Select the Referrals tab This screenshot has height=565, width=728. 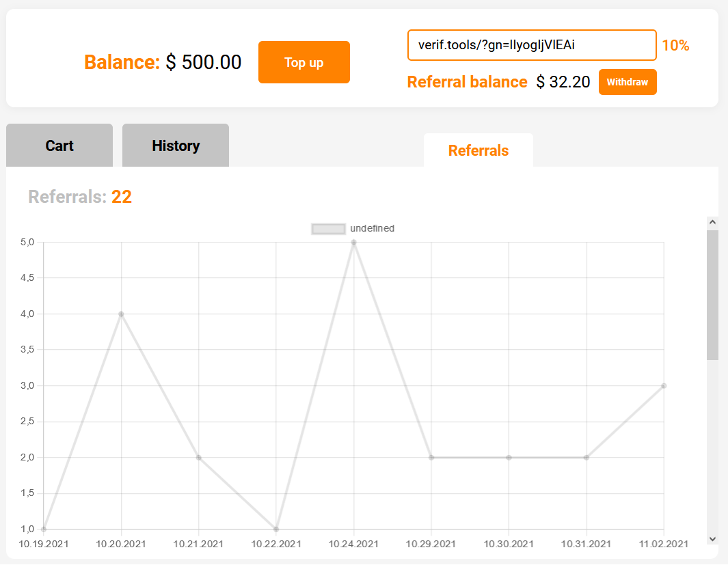[478, 150]
